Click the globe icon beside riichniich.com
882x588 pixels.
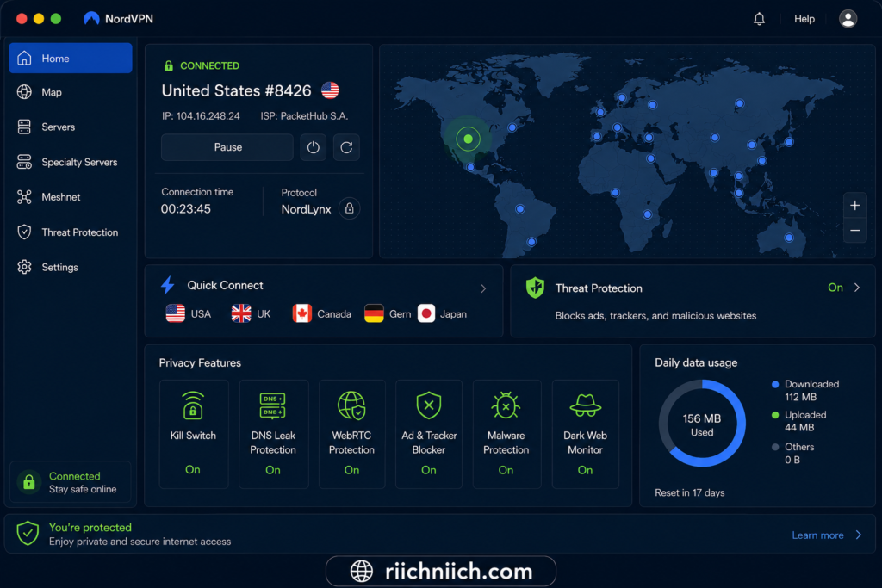click(362, 571)
